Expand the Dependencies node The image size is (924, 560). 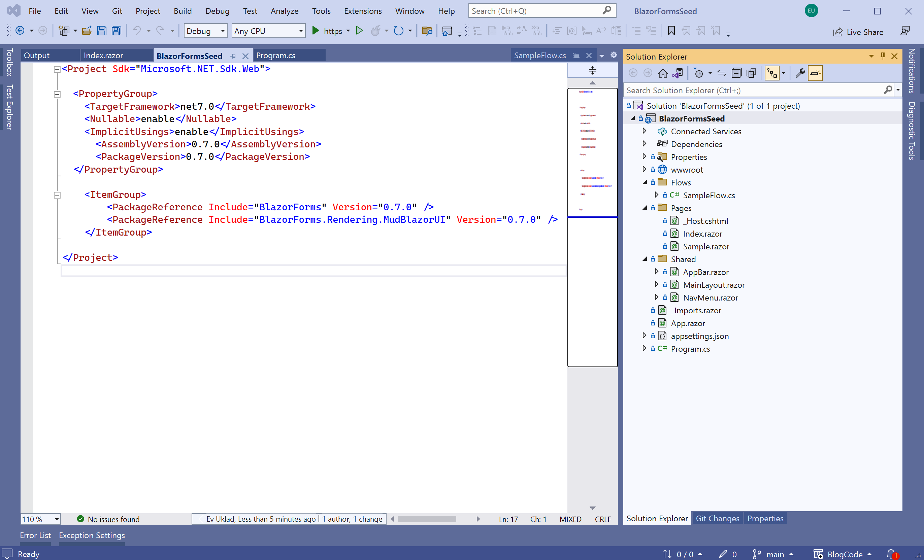tap(644, 144)
